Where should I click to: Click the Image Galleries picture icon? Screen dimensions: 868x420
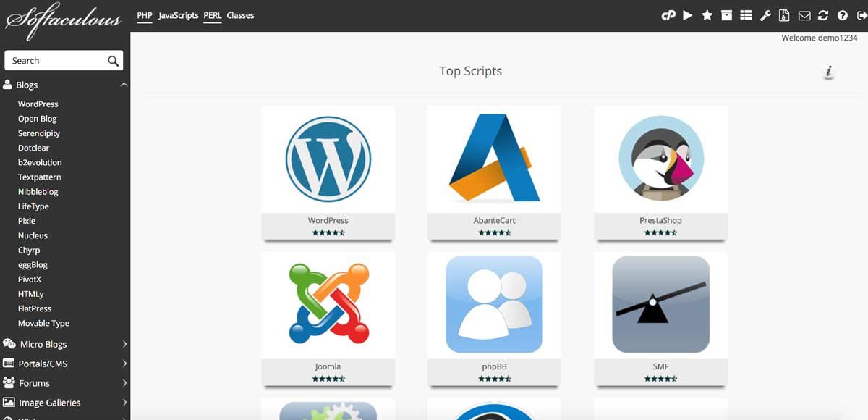[9, 403]
